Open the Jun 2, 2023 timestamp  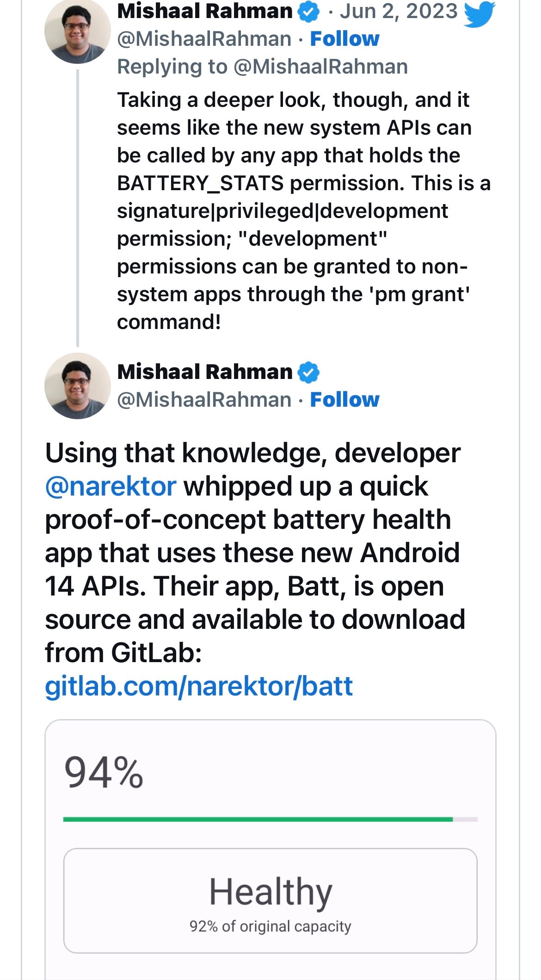(x=399, y=11)
